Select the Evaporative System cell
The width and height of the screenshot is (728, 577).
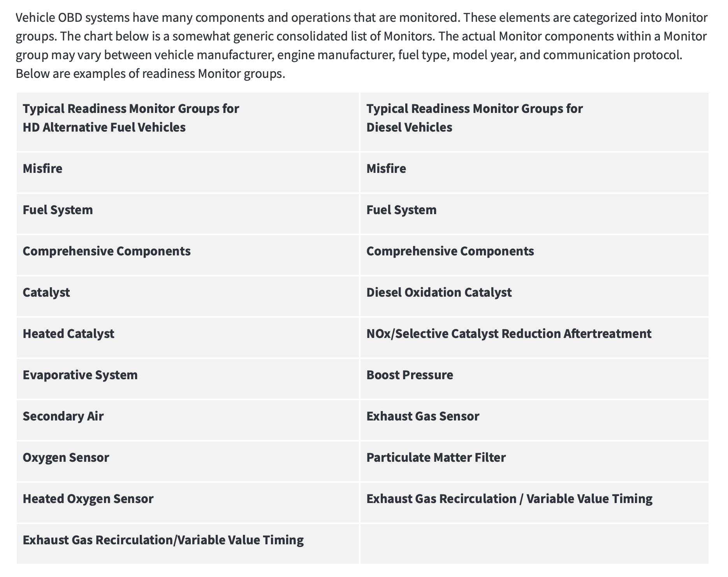click(x=80, y=375)
